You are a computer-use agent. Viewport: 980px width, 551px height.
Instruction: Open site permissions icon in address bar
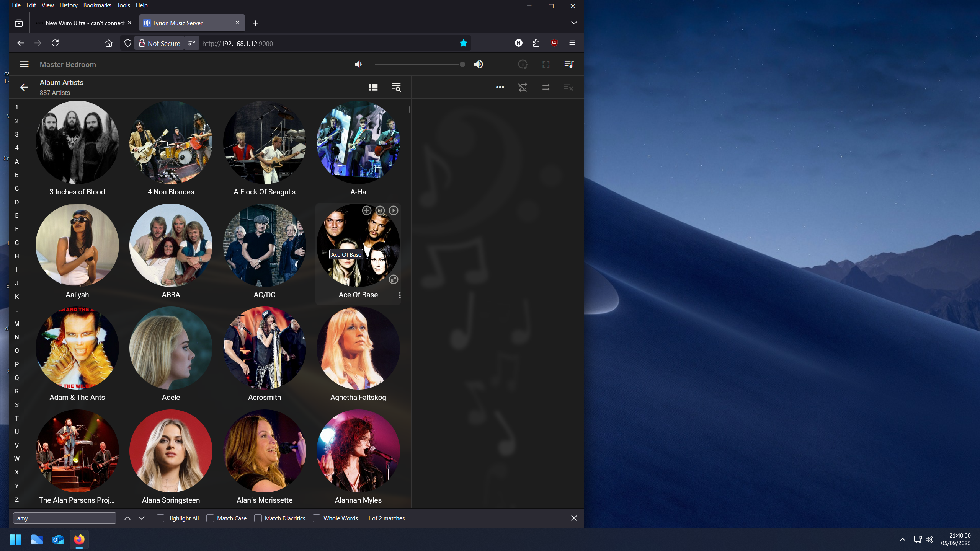click(192, 43)
